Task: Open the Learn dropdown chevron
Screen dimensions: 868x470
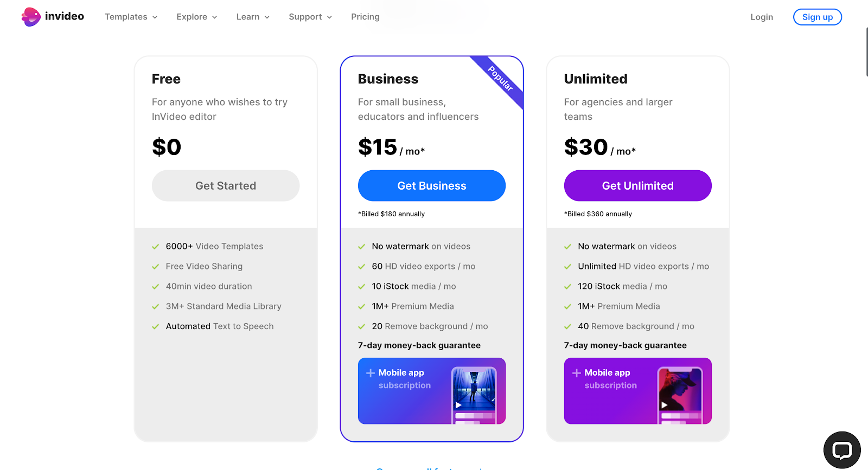Action: click(x=266, y=17)
